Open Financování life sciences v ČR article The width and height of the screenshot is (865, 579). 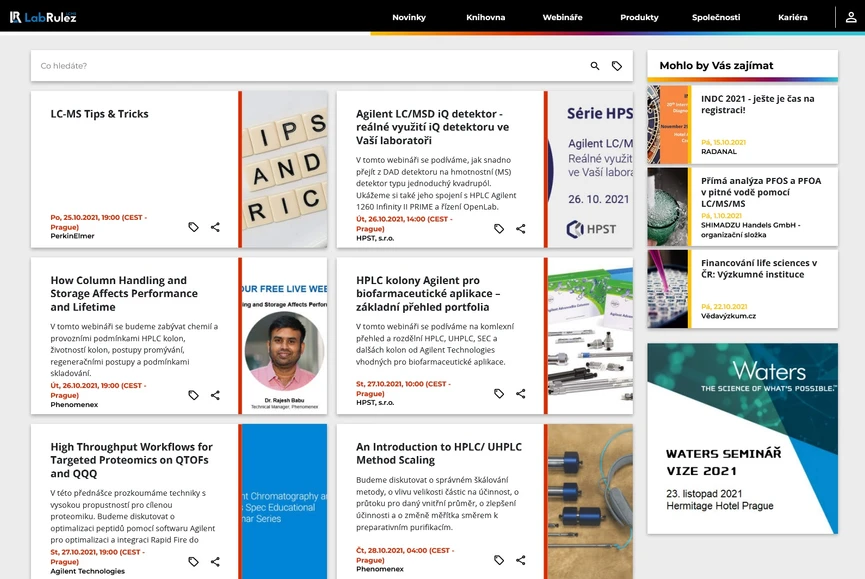click(759, 269)
